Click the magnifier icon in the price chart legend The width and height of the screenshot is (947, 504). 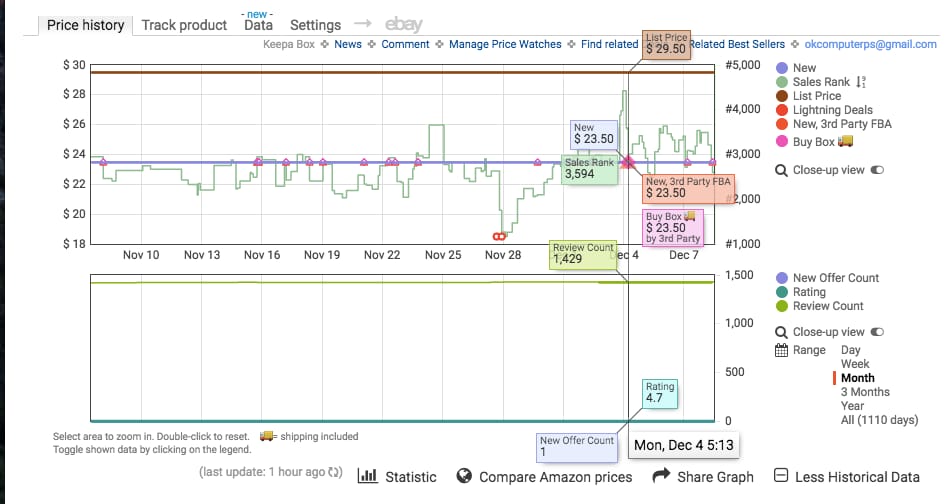(x=783, y=171)
